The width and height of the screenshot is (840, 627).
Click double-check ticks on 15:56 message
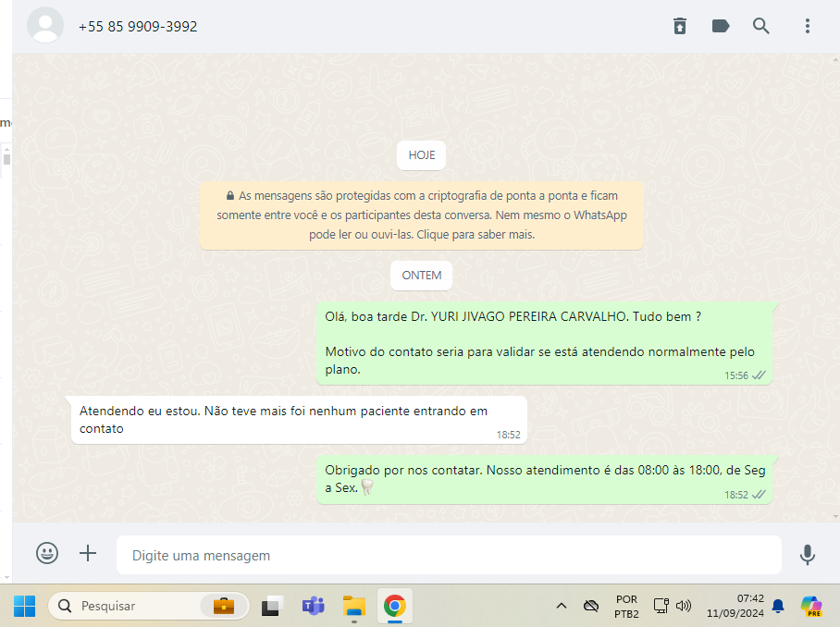click(760, 375)
